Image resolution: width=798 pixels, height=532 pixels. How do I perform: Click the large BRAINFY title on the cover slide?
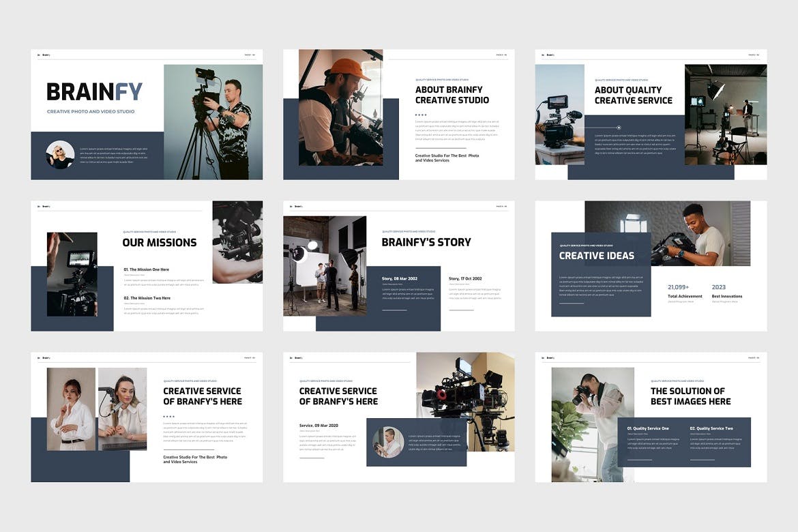click(94, 91)
